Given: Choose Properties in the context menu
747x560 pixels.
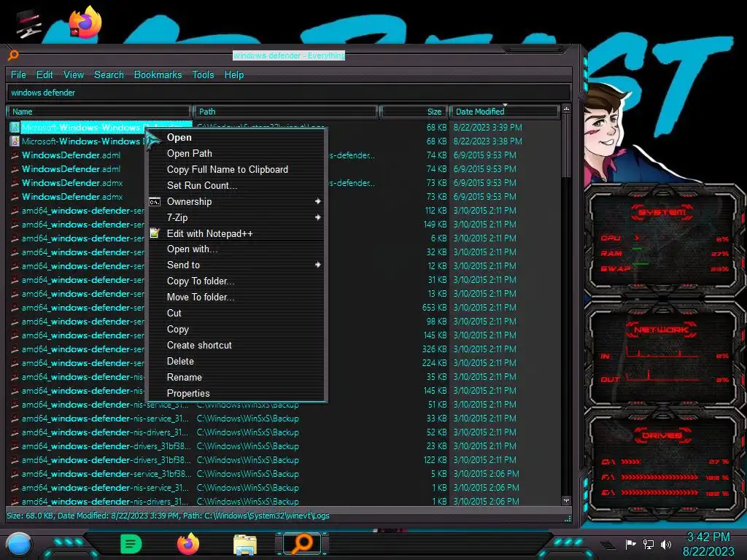Looking at the screenshot, I should [236, 393].
